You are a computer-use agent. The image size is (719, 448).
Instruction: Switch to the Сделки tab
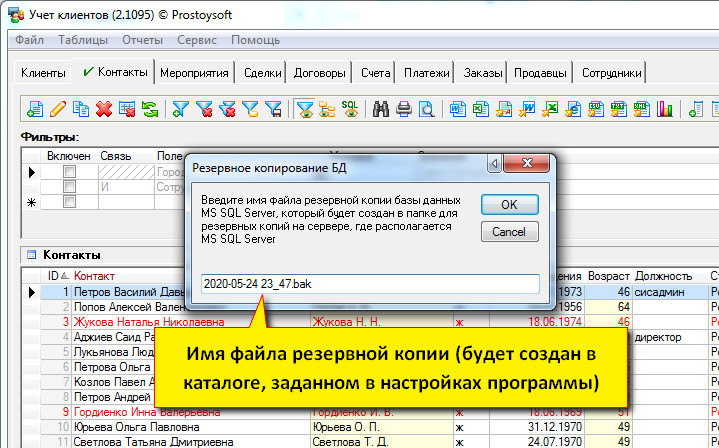pos(261,73)
